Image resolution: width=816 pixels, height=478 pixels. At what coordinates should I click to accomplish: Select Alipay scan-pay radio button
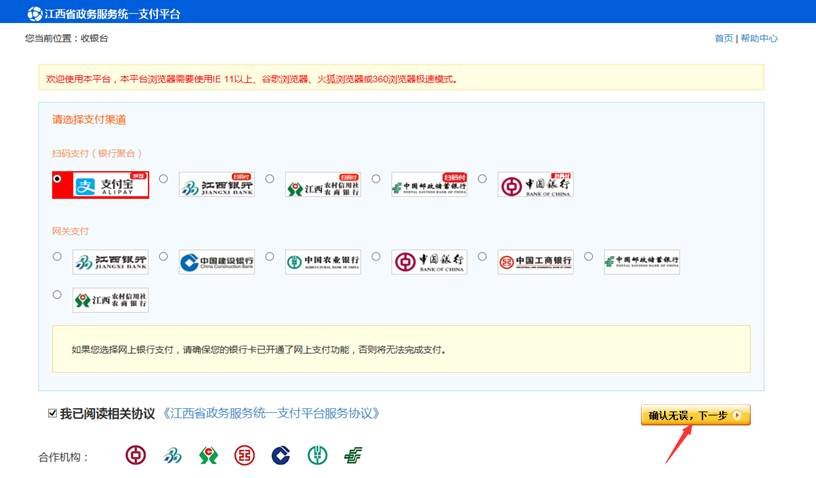(57, 178)
